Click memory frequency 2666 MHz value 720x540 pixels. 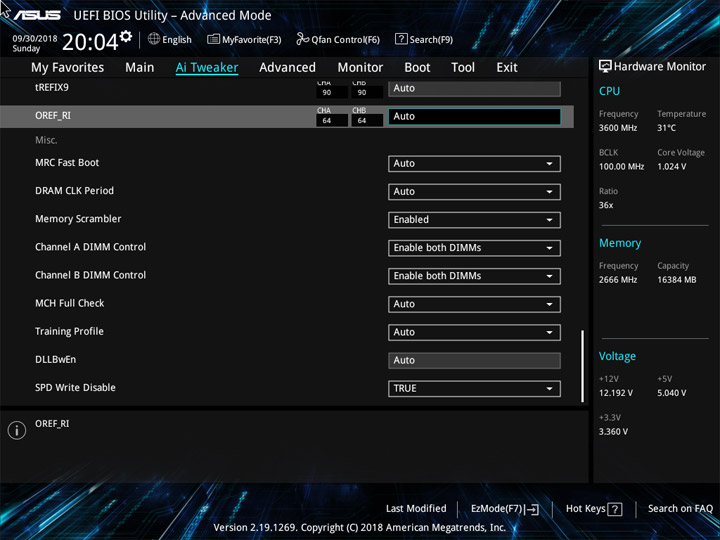click(x=618, y=280)
